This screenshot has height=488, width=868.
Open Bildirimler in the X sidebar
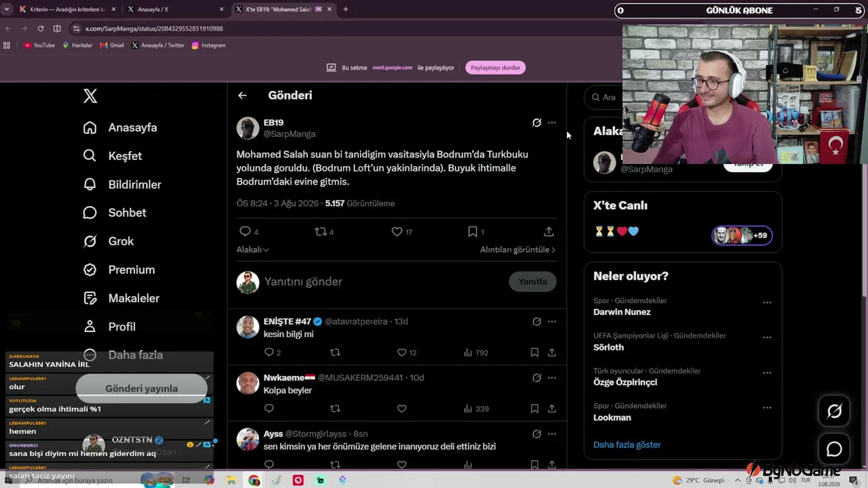coord(122,184)
